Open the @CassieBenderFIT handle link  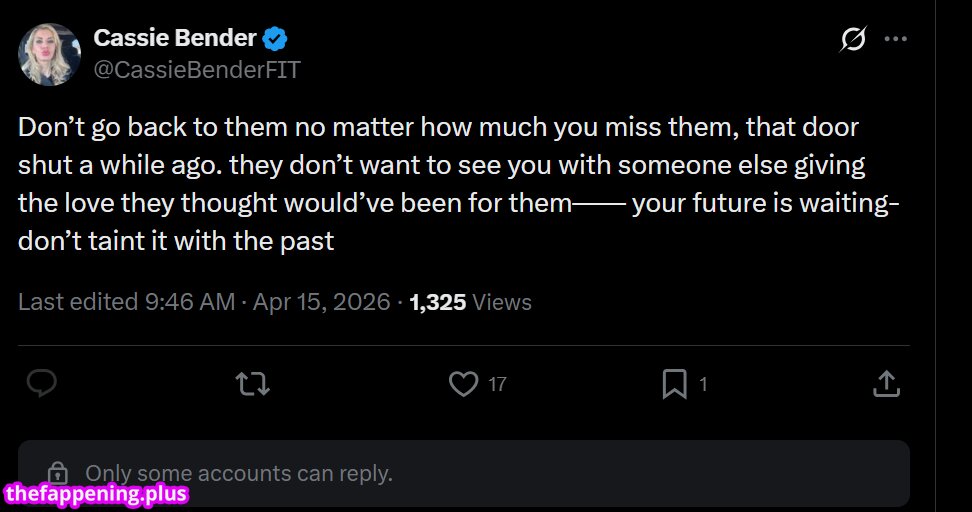[197, 69]
